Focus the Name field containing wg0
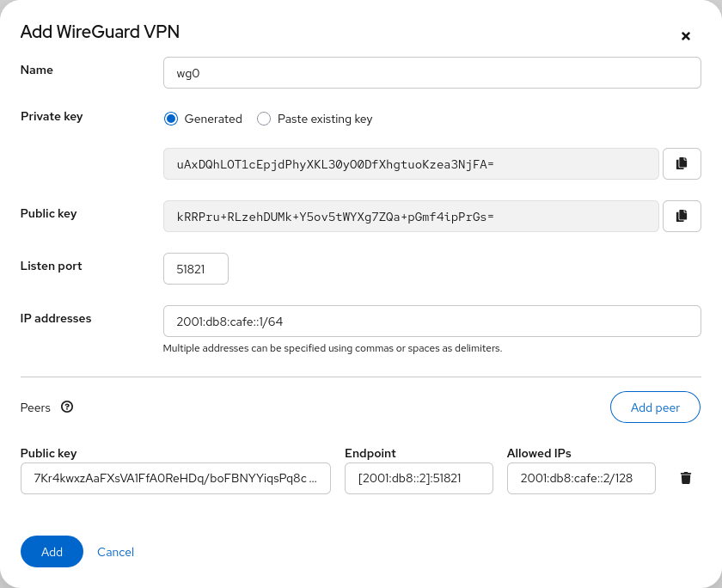Viewport: 722px width, 588px height. pos(431,73)
